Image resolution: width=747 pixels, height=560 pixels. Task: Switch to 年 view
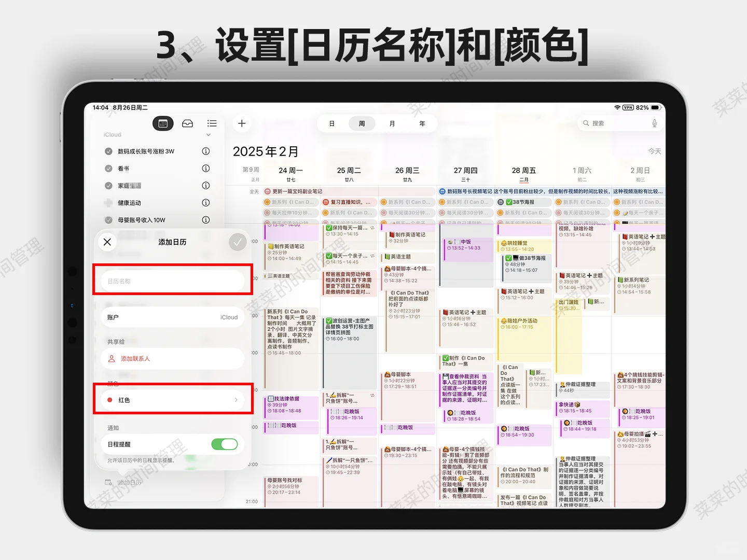[x=422, y=123]
